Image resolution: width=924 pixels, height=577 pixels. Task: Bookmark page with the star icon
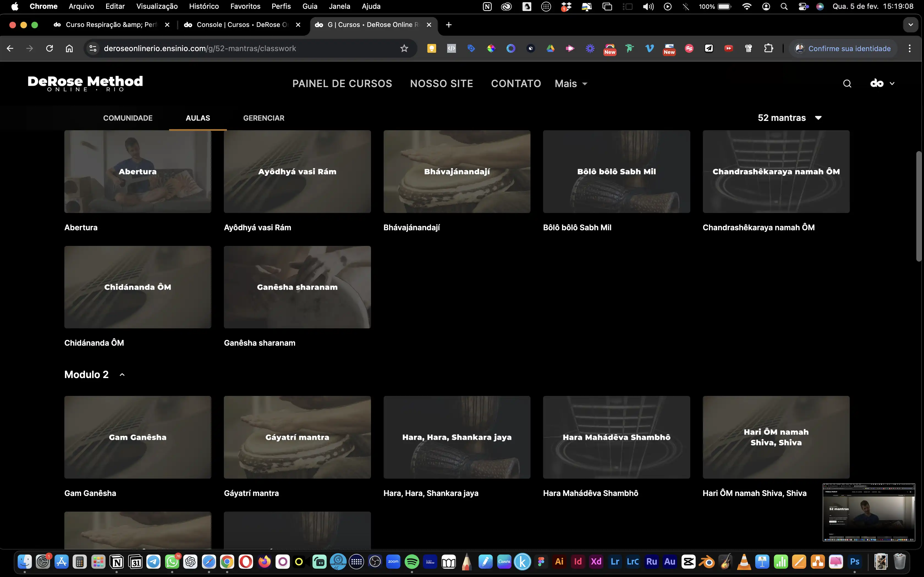pos(404,48)
